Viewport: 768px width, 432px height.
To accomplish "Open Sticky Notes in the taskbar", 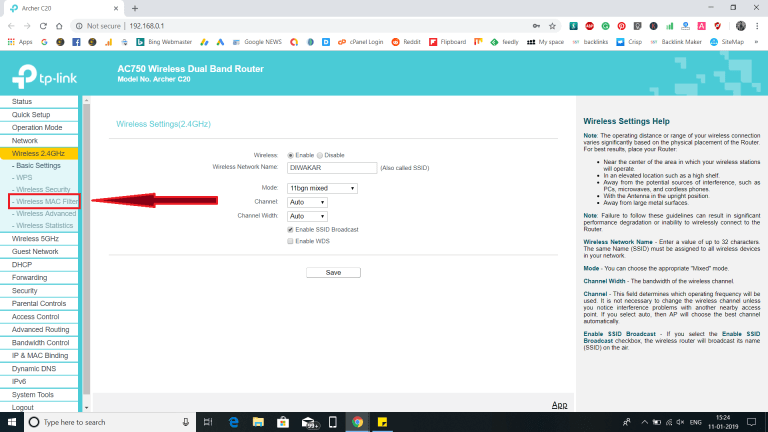I will (383, 422).
